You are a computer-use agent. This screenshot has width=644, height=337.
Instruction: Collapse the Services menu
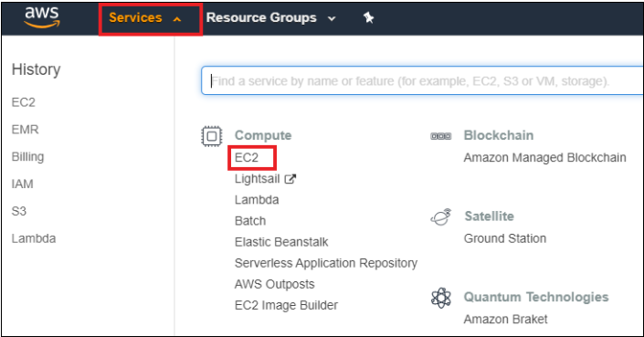[x=145, y=18]
